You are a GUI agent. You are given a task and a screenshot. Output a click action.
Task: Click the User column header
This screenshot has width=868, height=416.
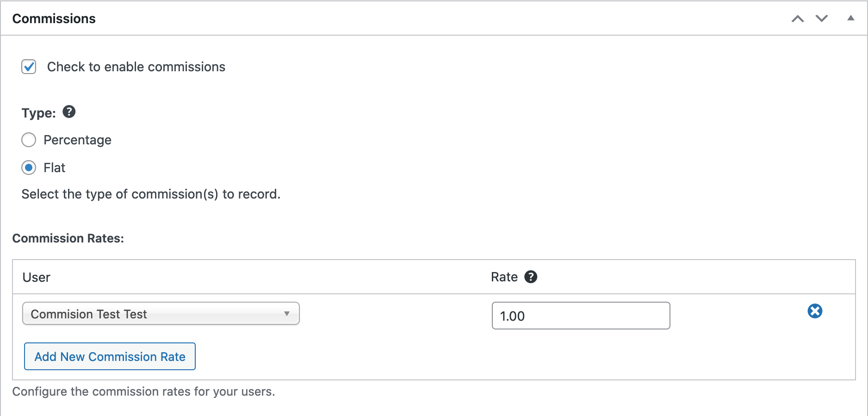(x=37, y=277)
